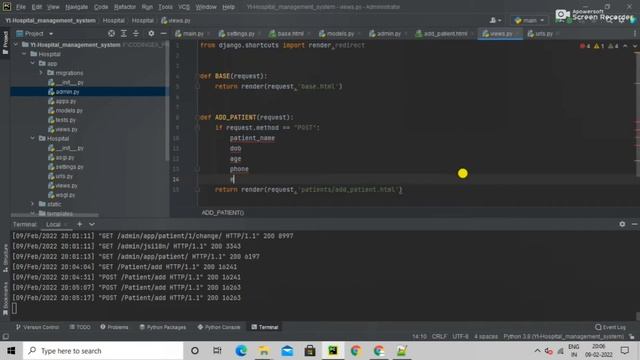
Task: Hide the Terminal panel with the minus icon
Action: pos(634,224)
